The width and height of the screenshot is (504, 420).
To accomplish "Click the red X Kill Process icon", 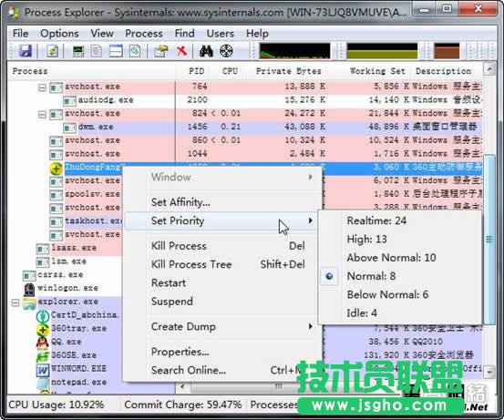I will (x=181, y=51).
